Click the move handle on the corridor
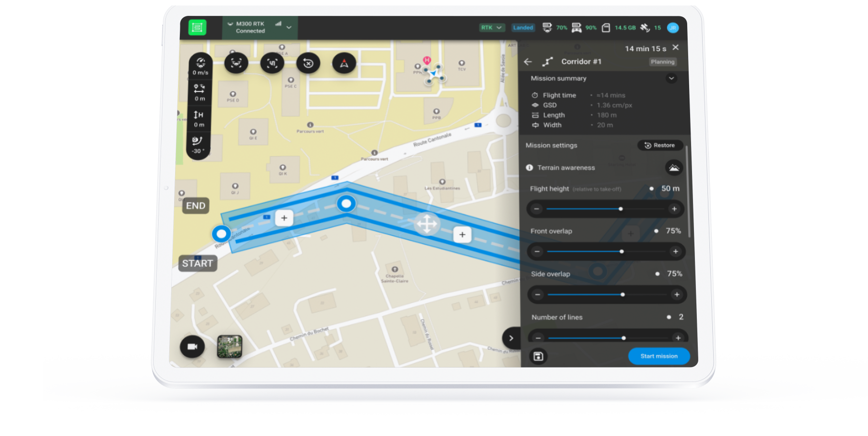This screenshot has height=436, width=868. coord(427,224)
